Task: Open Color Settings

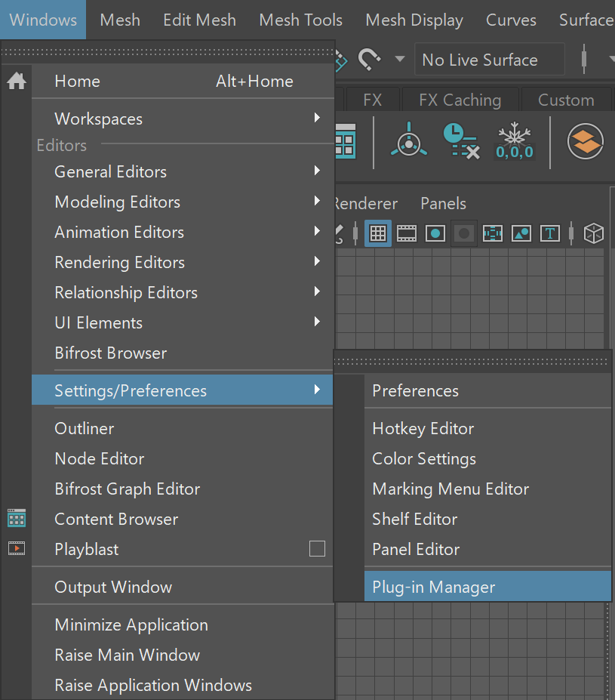Action: (487, 459)
